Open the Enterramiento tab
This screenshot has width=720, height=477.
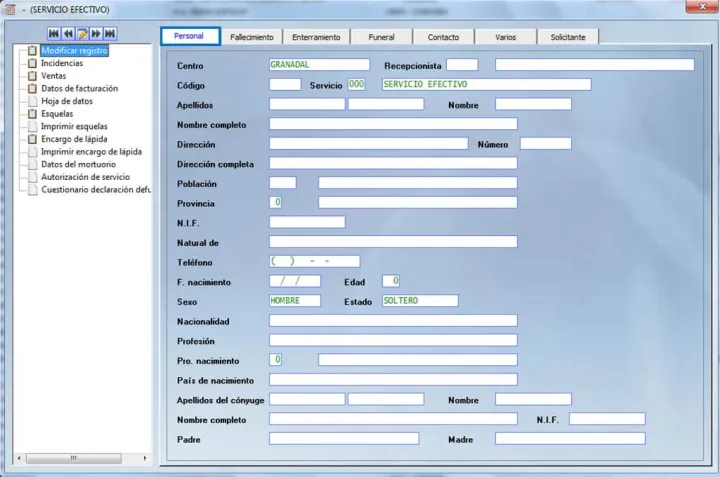point(316,37)
